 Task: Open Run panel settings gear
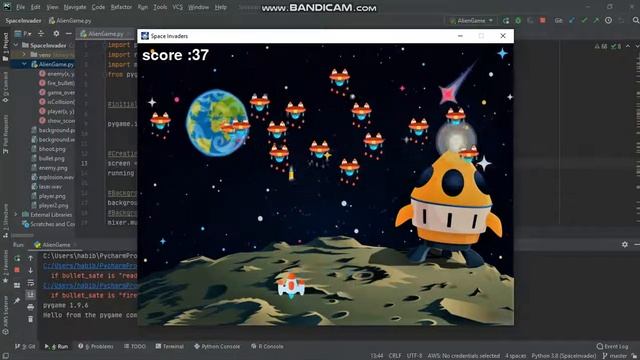click(624, 244)
